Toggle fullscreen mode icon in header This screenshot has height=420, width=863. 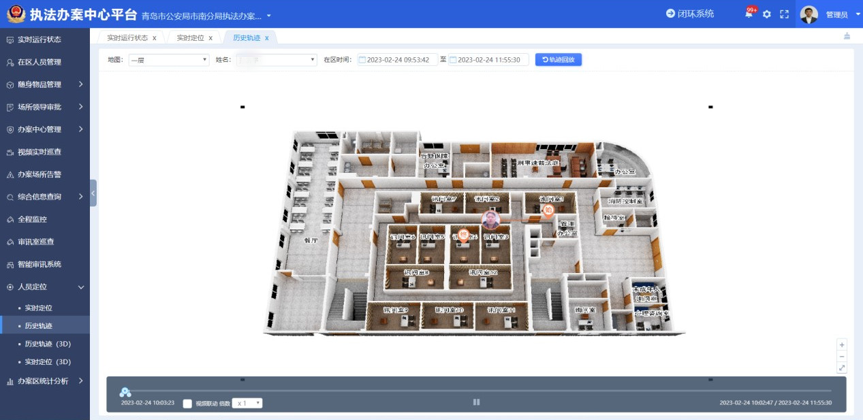tap(784, 14)
